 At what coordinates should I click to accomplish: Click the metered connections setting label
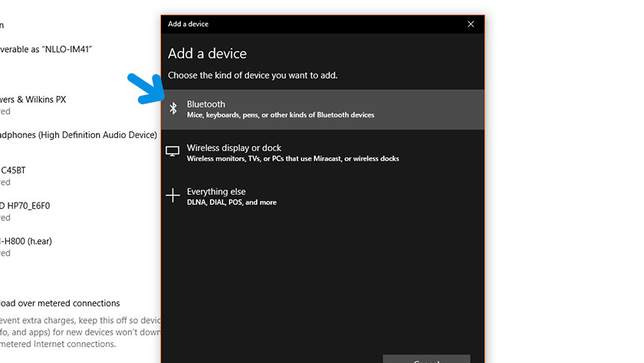tap(60, 303)
